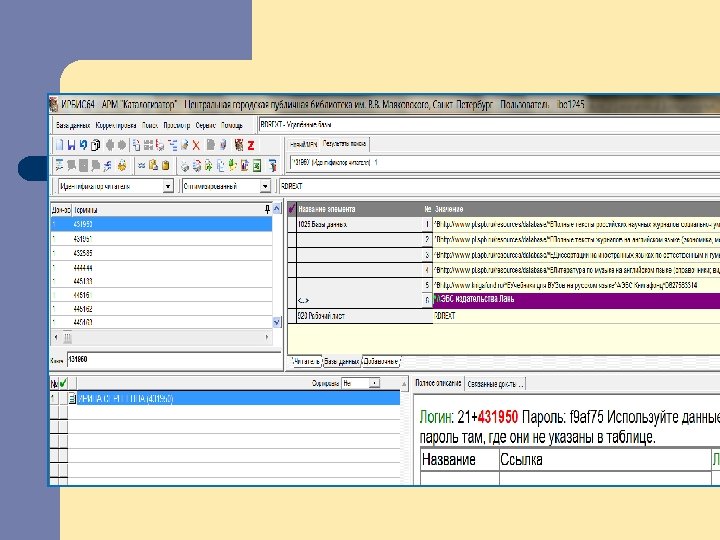
Task: Click the key input field containing 431950
Action: pyautogui.click(x=174, y=359)
